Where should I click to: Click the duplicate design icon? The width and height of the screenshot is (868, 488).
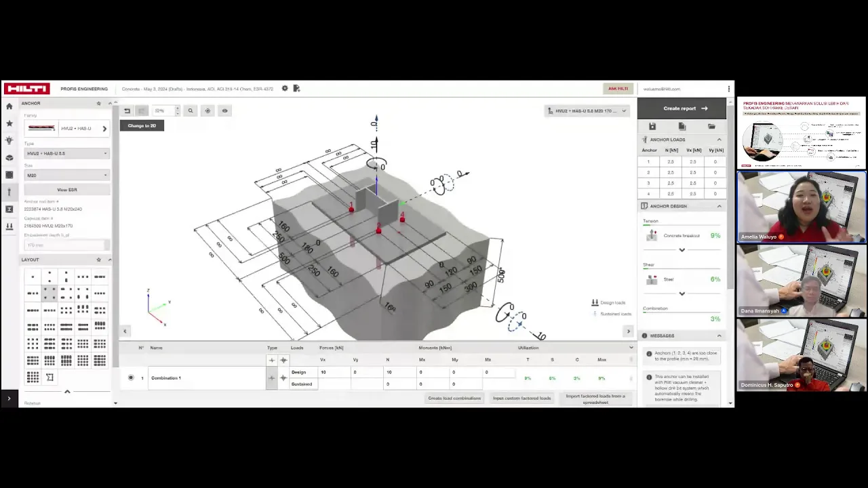[x=682, y=127]
